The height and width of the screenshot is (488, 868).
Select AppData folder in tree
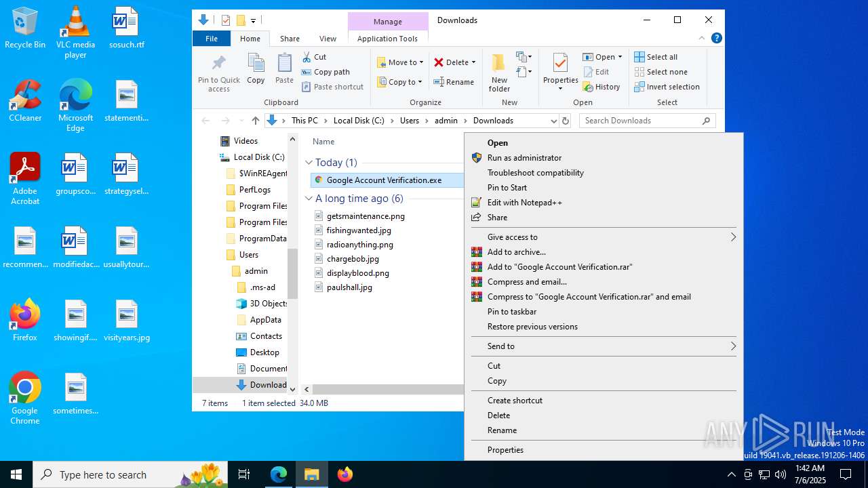265,320
